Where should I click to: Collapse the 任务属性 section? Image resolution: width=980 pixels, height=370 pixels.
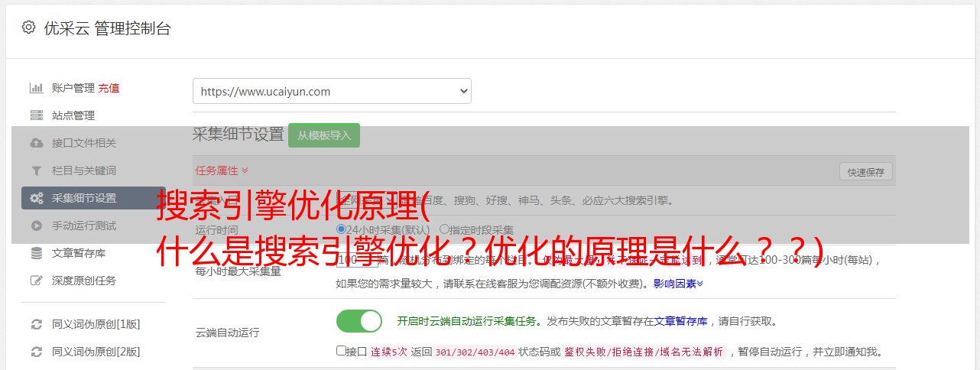222,170
